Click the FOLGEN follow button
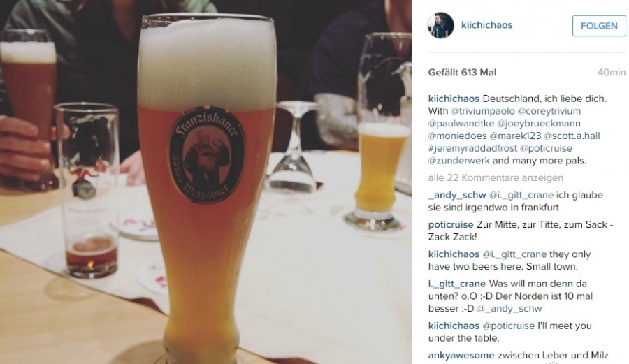 (x=599, y=26)
